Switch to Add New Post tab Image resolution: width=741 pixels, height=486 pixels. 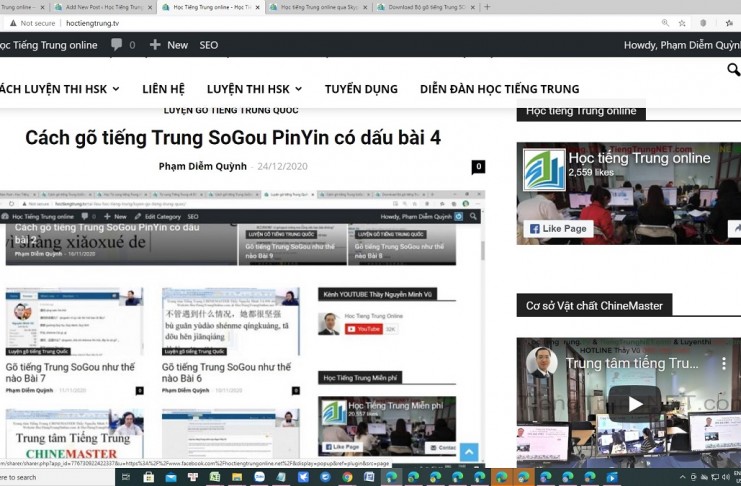point(103,7)
